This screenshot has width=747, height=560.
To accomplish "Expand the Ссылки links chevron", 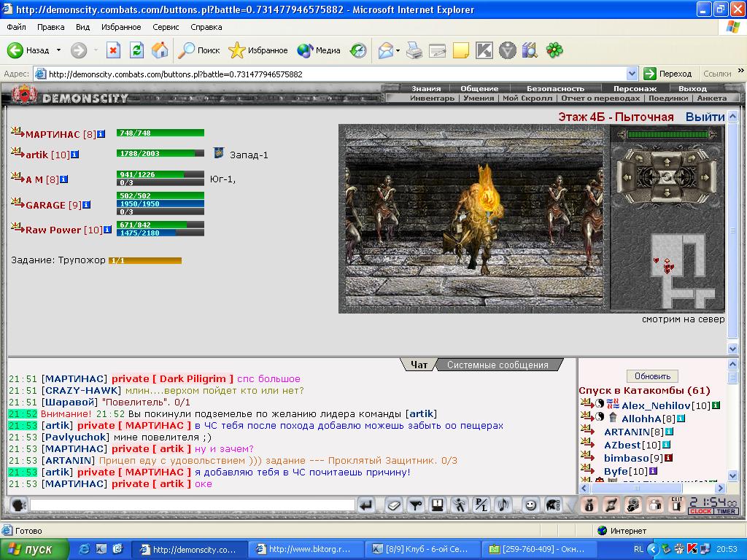I will 741,71.
